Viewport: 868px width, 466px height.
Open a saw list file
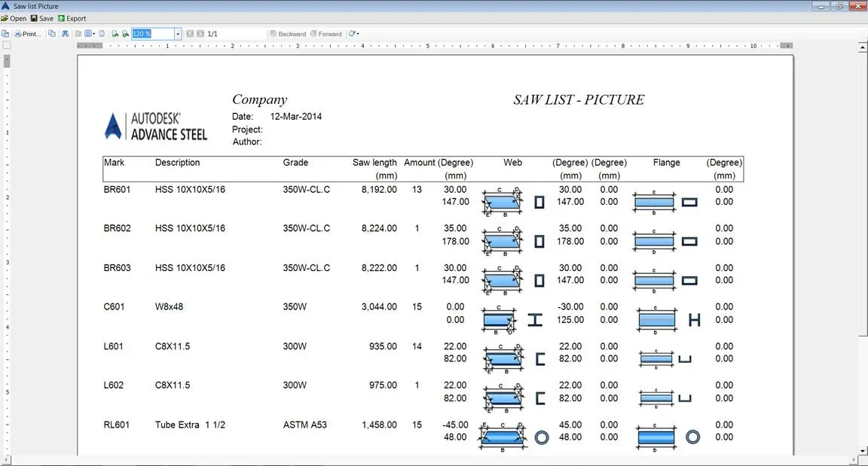pos(14,18)
